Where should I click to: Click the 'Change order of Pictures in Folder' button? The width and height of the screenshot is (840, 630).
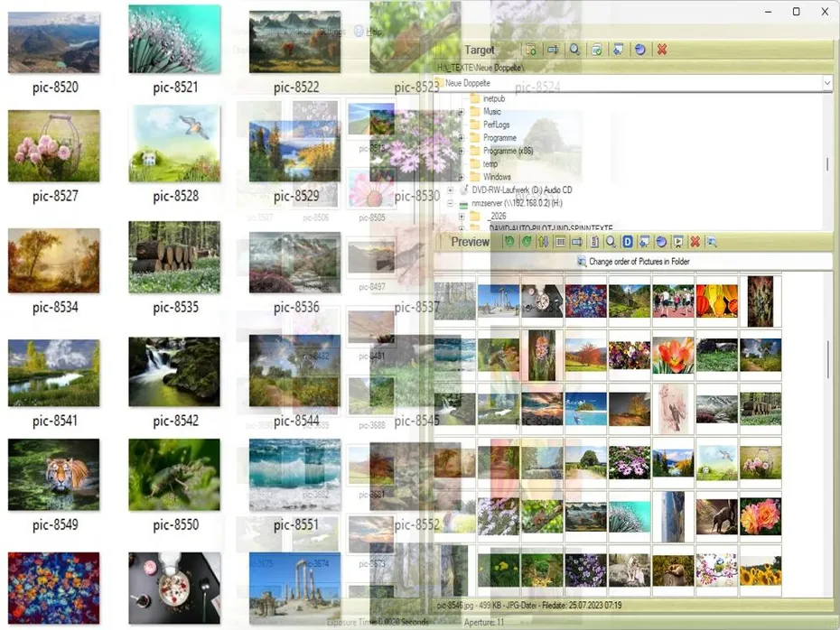632,263
